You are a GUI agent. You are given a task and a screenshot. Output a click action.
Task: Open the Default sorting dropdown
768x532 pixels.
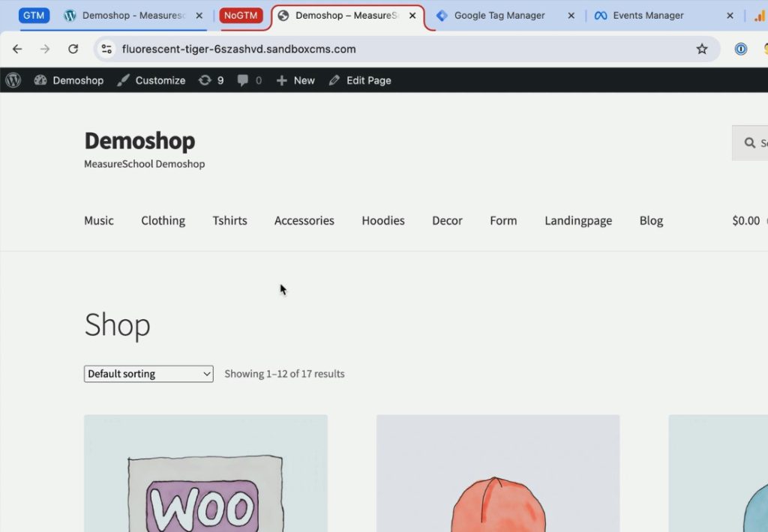pyautogui.click(x=148, y=374)
